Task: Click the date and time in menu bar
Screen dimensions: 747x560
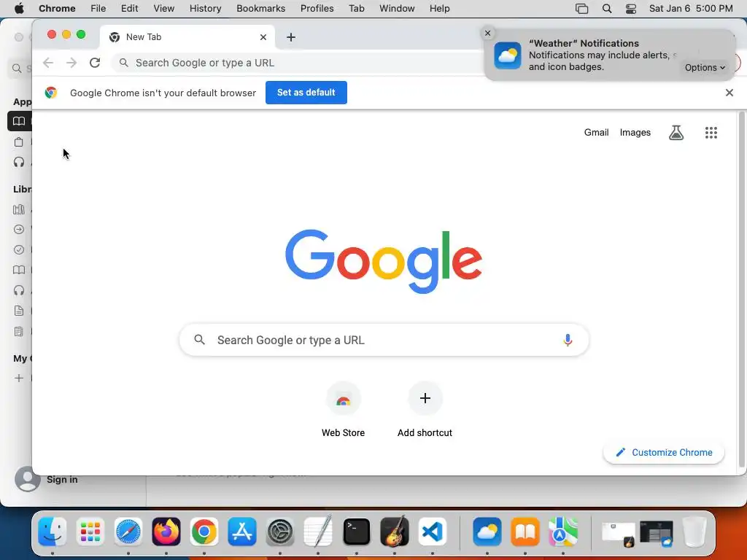Action: 691,9
